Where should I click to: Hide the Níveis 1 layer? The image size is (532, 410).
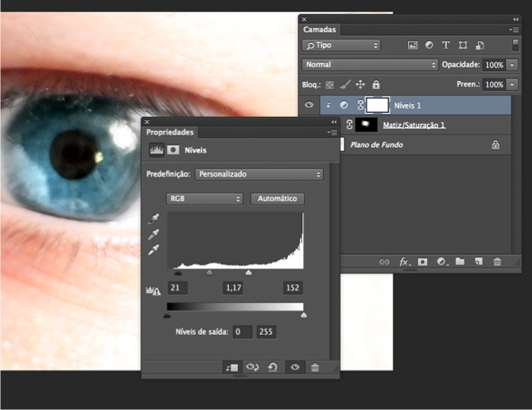click(x=309, y=106)
